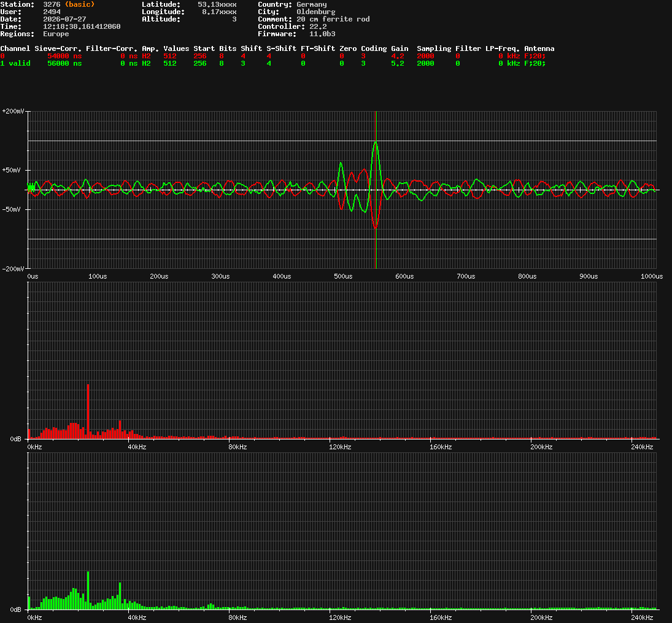This screenshot has height=623, width=672.
Task: Click the 800us time axis label
Action: coord(527,276)
